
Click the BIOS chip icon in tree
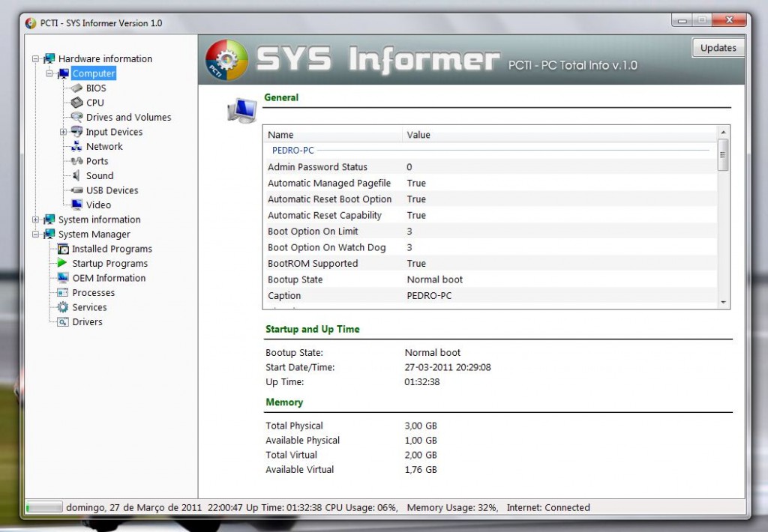click(x=76, y=88)
